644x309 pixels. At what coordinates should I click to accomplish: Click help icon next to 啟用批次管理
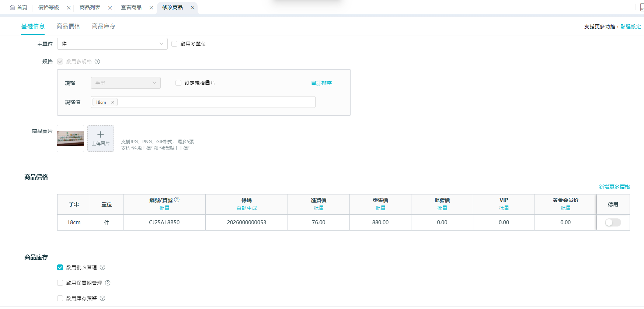coord(102,267)
